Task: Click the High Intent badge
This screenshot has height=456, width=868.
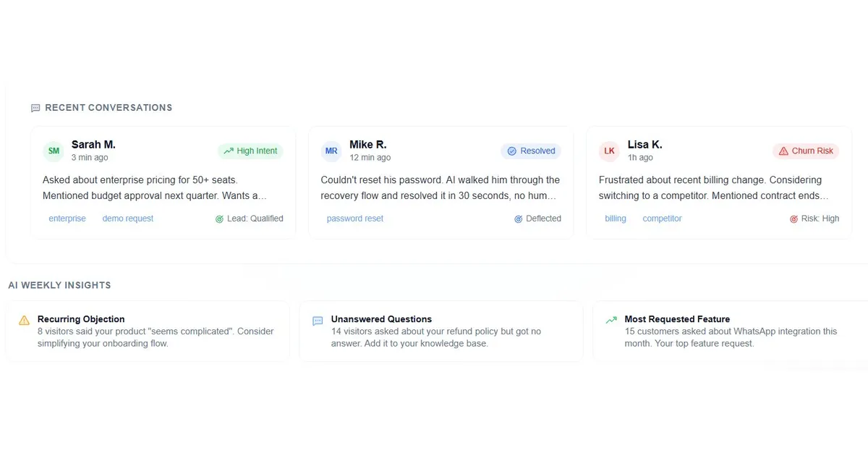Action: [x=250, y=151]
